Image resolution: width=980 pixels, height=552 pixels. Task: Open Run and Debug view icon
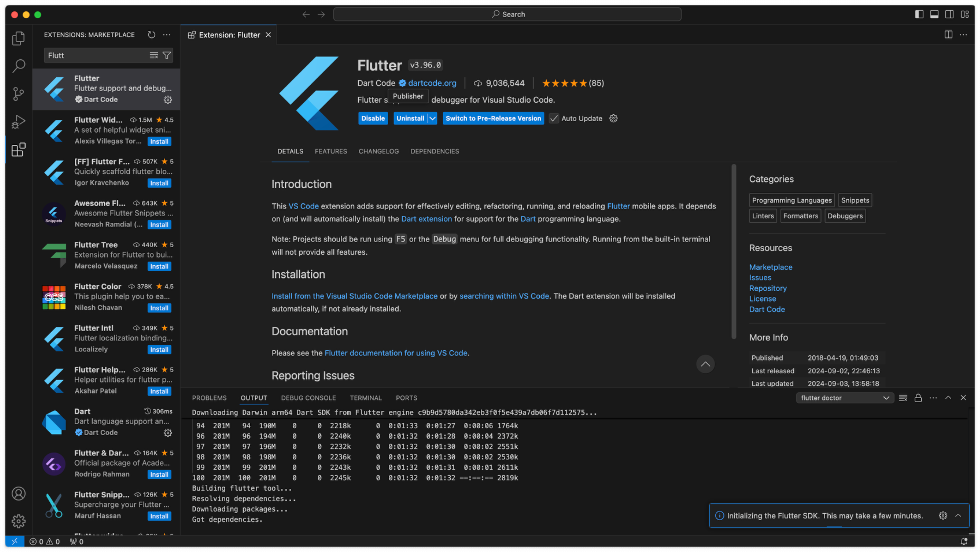click(x=18, y=122)
